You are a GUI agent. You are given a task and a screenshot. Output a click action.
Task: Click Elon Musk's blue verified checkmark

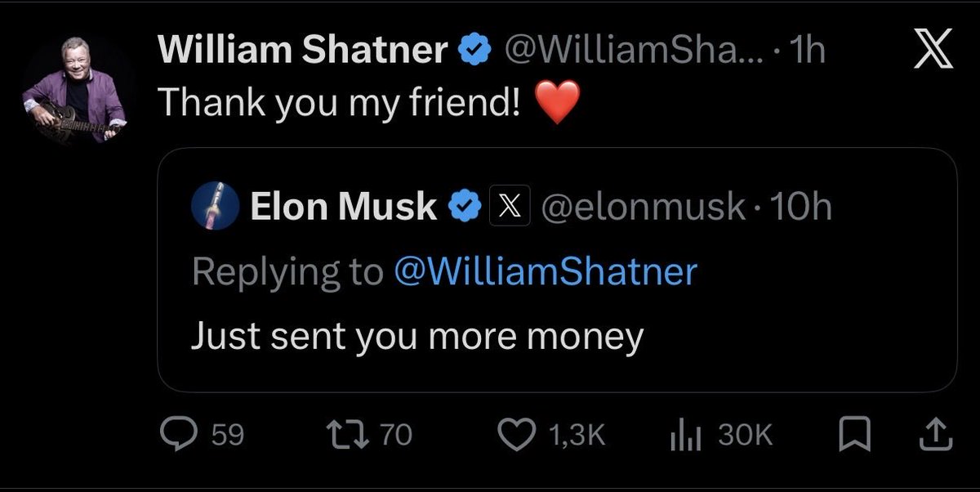pos(464,208)
